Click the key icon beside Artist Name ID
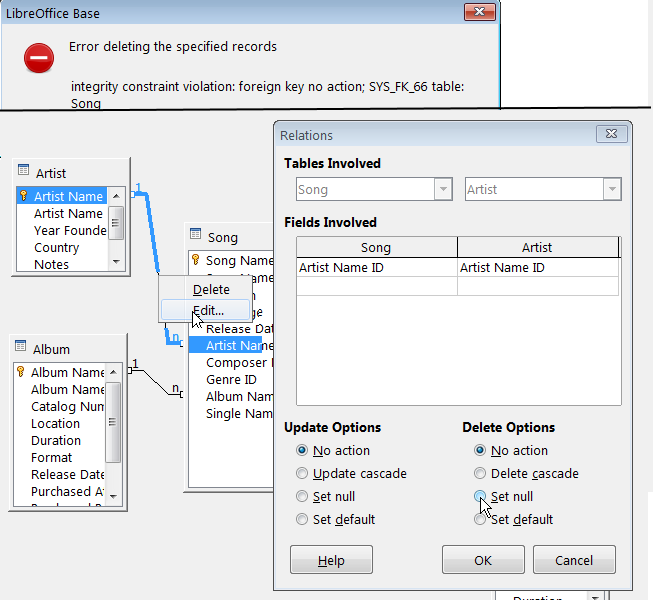This screenshot has height=600, width=653. (x=23, y=197)
